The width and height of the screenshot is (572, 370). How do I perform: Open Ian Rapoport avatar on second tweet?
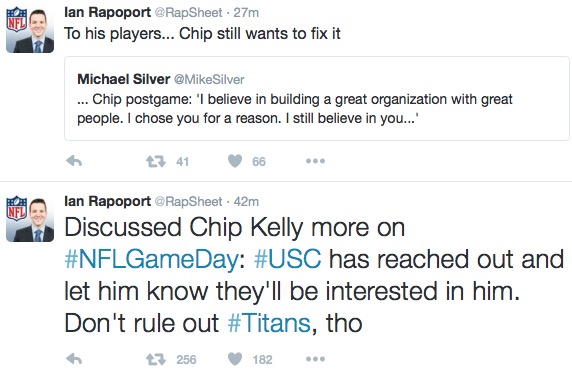click(30, 219)
